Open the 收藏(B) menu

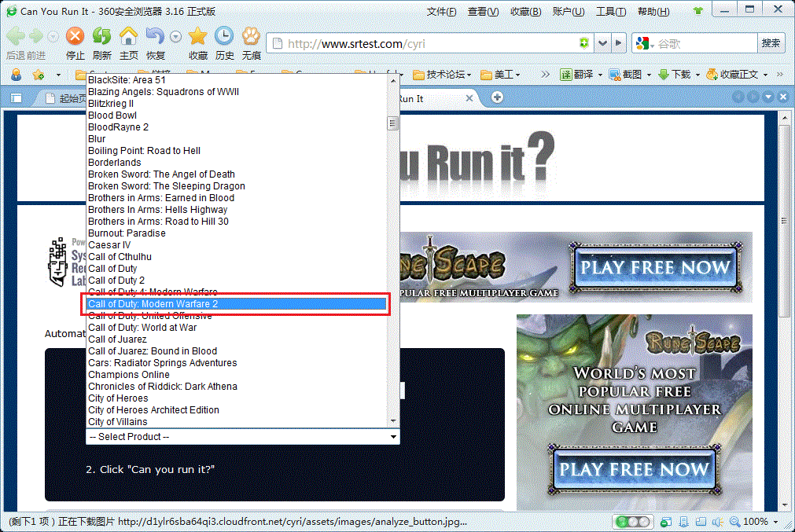pyautogui.click(x=525, y=11)
